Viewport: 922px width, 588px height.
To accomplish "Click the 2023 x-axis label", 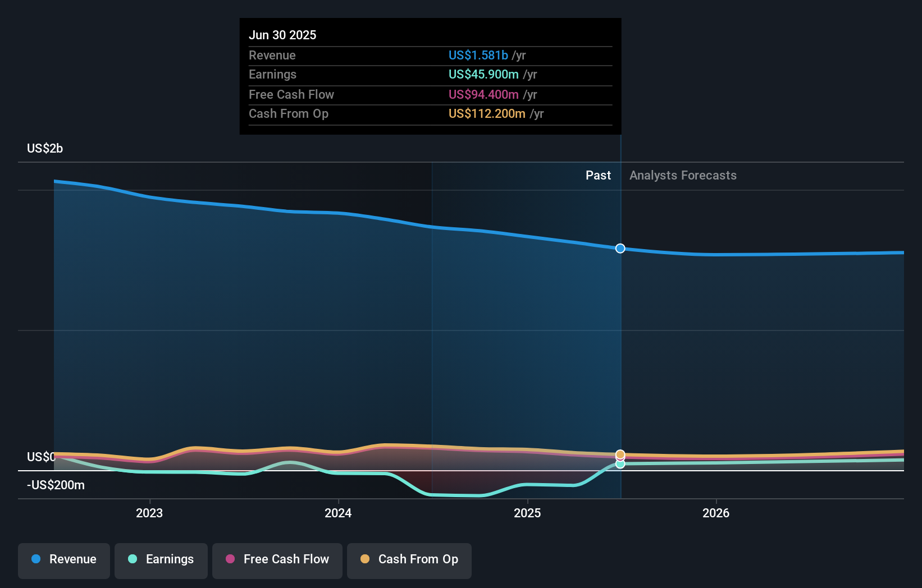I will (149, 513).
